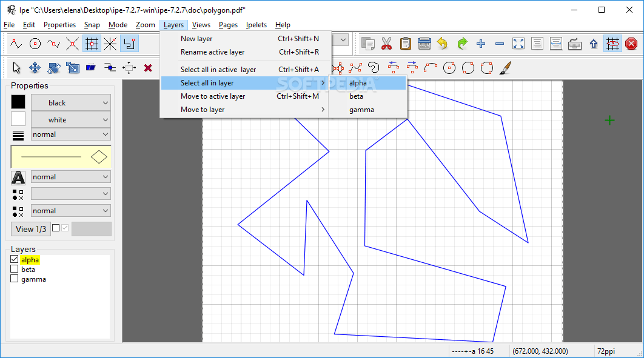The image size is (644, 358).
Task: Choose the arrow select tool
Action: point(16,68)
